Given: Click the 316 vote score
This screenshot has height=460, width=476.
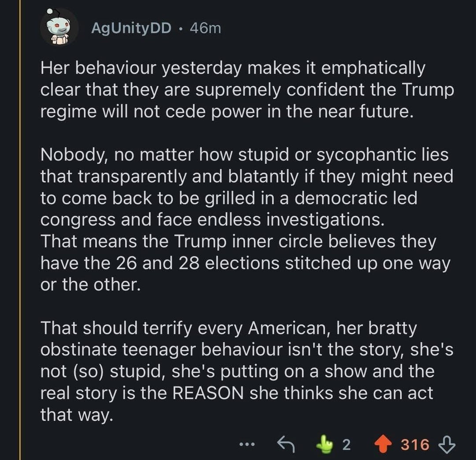Looking at the screenshot, I should click(415, 444).
